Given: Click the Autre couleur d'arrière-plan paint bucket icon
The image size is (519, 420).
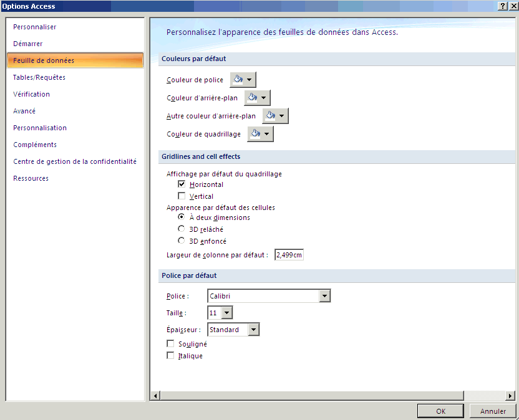Looking at the screenshot, I should (270, 116).
